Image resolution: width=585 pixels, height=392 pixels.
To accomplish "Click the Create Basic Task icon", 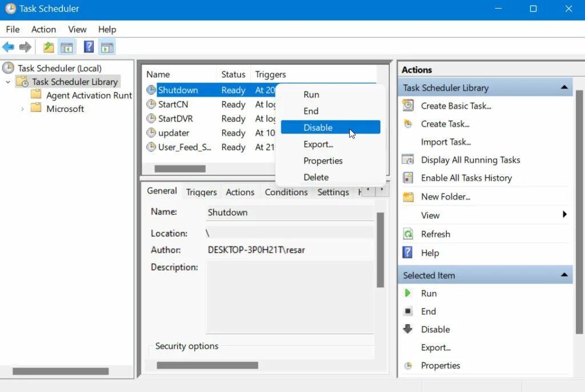I will point(408,106).
